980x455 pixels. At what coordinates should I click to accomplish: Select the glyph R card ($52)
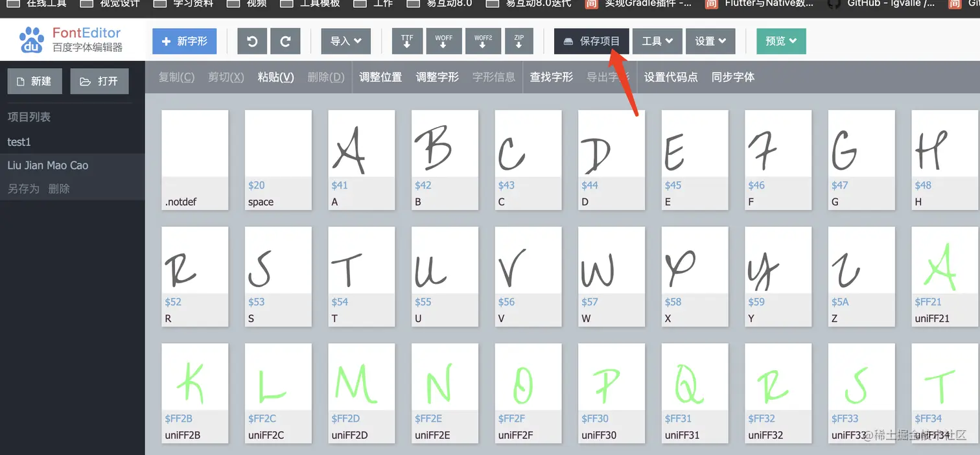pos(195,276)
